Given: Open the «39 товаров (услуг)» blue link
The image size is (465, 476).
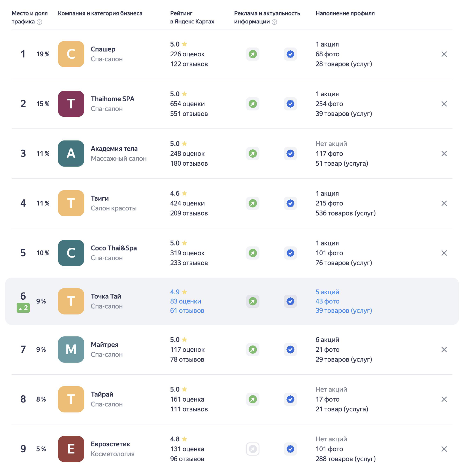Looking at the screenshot, I should coord(344,311).
